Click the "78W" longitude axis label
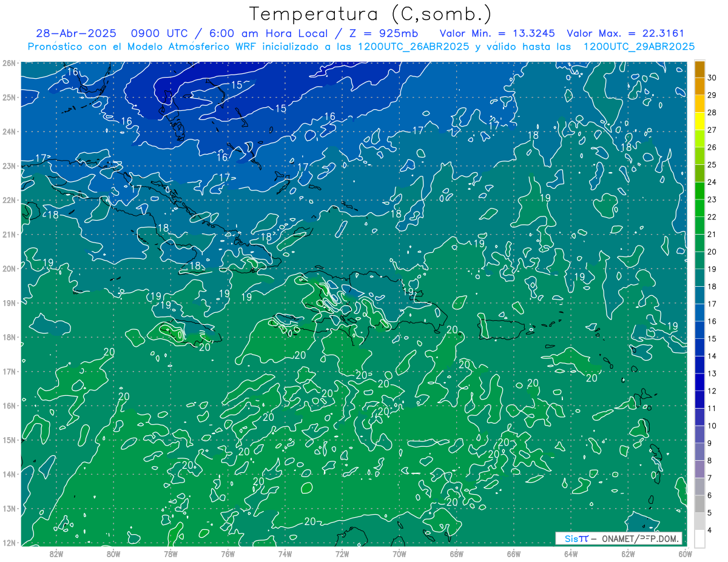Screen dimensions: 728x562 coord(170,554)
